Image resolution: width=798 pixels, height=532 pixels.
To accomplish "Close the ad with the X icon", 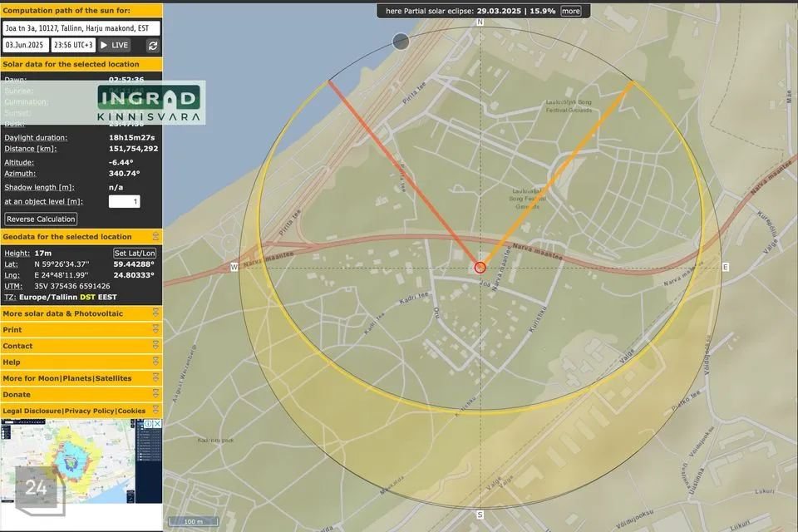I will point(156,424).
